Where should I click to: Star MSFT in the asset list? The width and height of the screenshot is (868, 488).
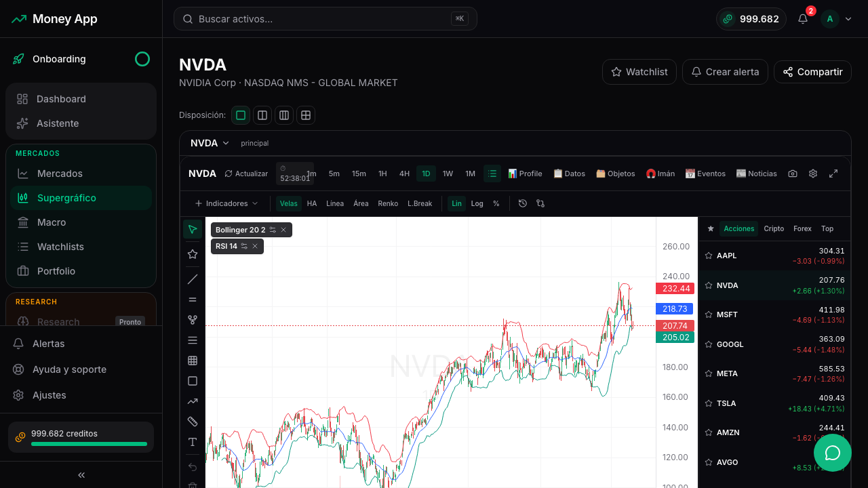point(709,314)
